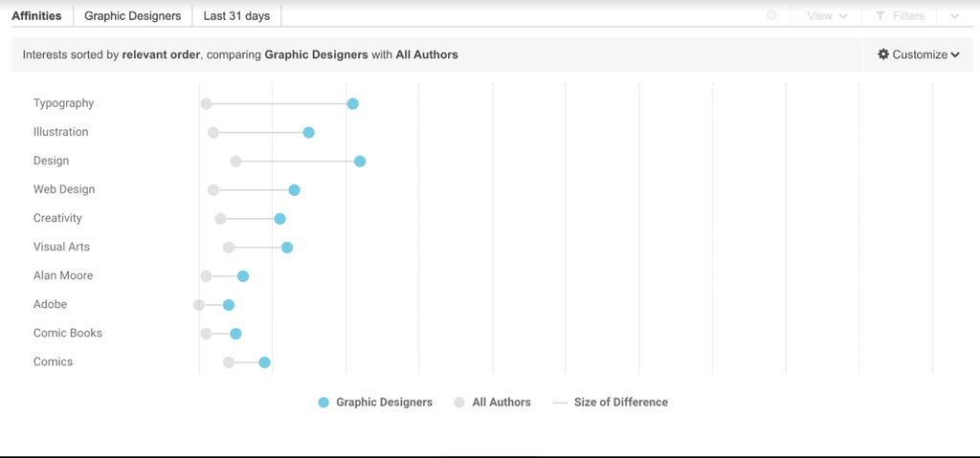The width and height of the screenshot is (980, 458).
Task: Click the funnel icon beside Filters
Action: point(880,16)
